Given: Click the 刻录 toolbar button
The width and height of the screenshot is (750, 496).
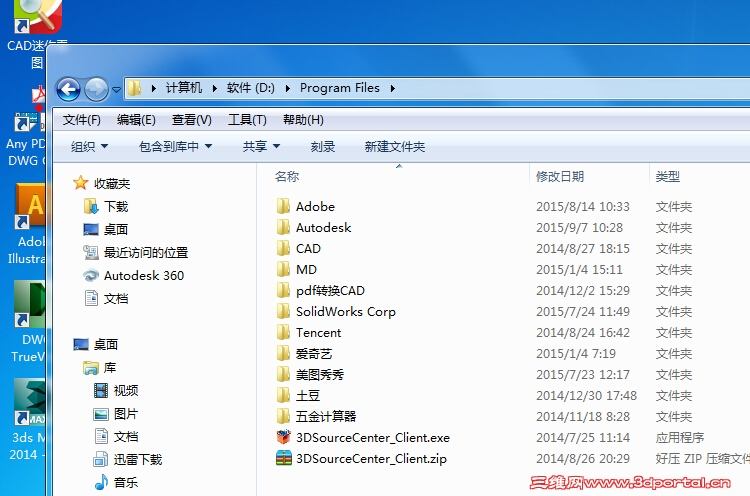Looking at the screenshot, I should (x=323, y=146).
